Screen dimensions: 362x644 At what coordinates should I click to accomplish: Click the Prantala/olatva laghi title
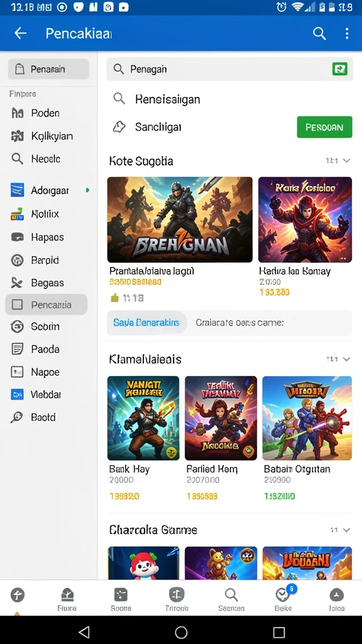coord(152,271)
